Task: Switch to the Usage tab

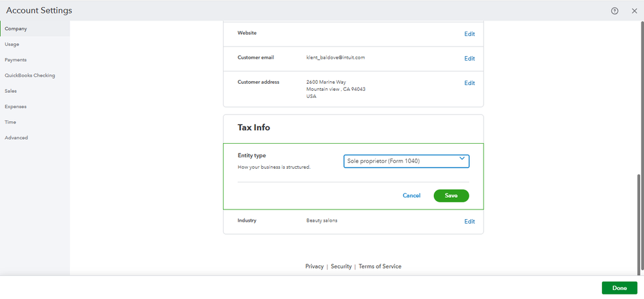Action: pos(12,44)
